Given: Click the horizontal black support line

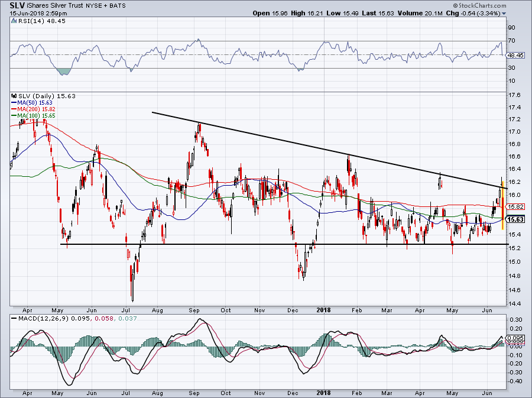Looking at the screenshot, I should 284,244.
